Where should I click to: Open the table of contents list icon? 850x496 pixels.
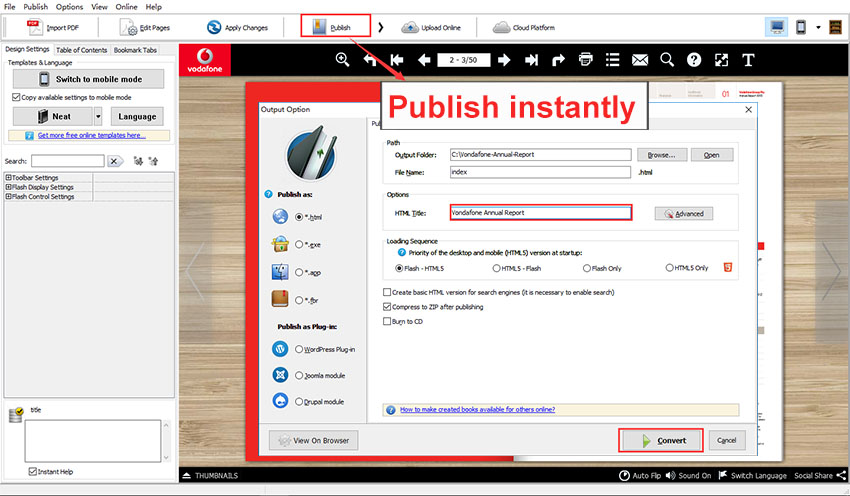[613, 60]
